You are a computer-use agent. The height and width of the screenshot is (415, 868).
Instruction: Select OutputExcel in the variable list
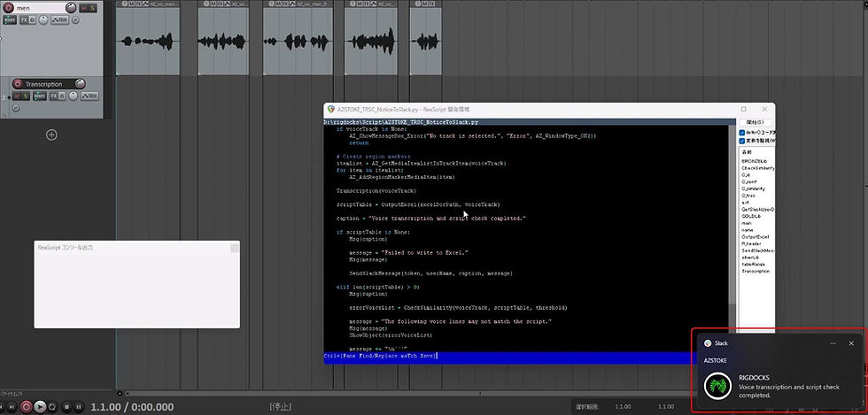tap(756, 237)
